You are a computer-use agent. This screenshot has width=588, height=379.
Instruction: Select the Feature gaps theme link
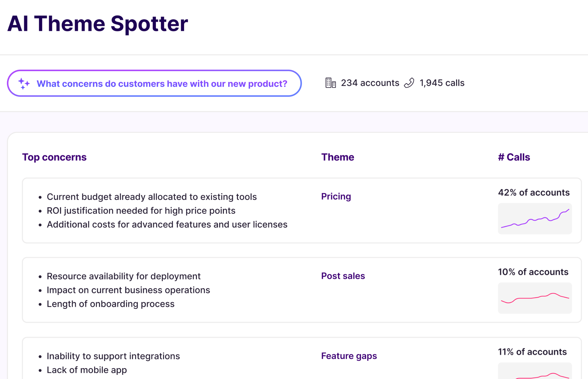click(349, 356)
